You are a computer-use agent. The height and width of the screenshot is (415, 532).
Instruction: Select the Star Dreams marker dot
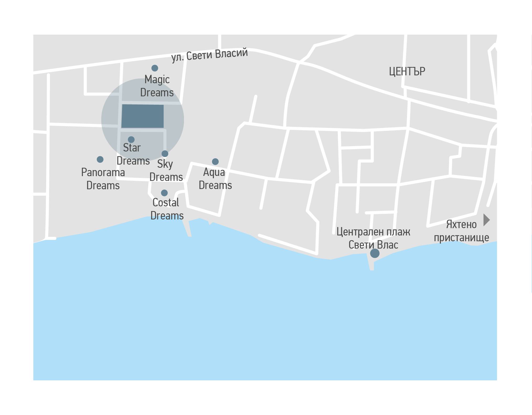coord(131,140)
